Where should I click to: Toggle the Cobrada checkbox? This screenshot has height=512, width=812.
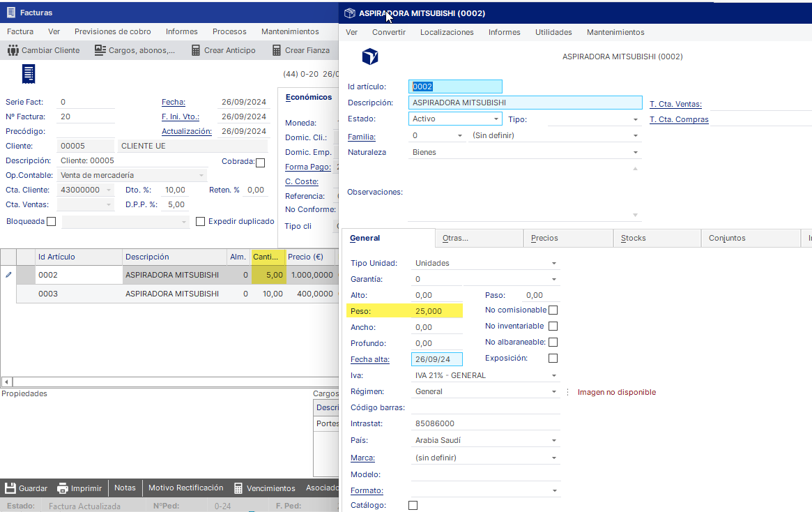pyautogui.click(x=261, y=163)
